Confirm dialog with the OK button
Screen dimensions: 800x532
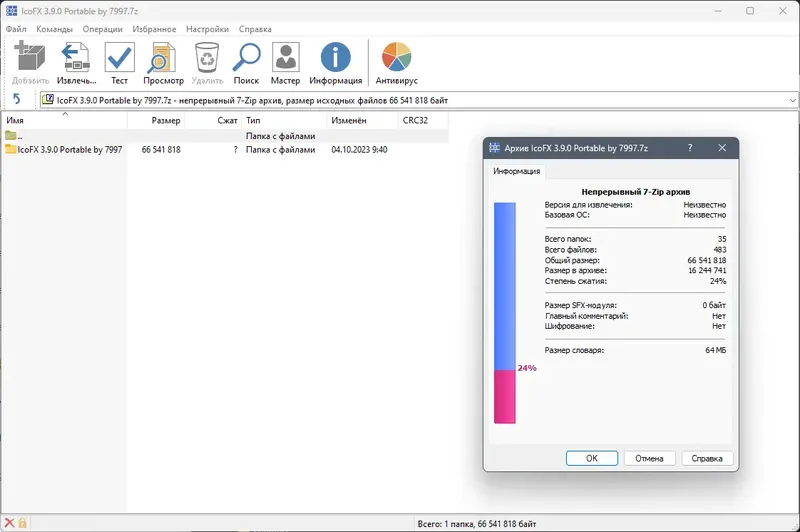point(592,458)
